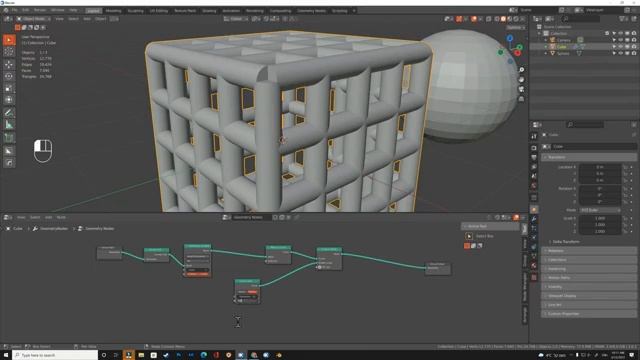The image size is (640, 360).
Task: Open the Global transform orientation dropdown
Action: point(236,19)
